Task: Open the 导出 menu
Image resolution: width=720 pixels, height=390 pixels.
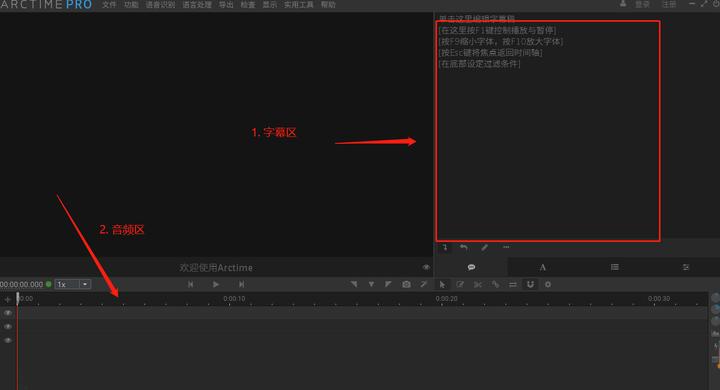Action: (226, 5)
